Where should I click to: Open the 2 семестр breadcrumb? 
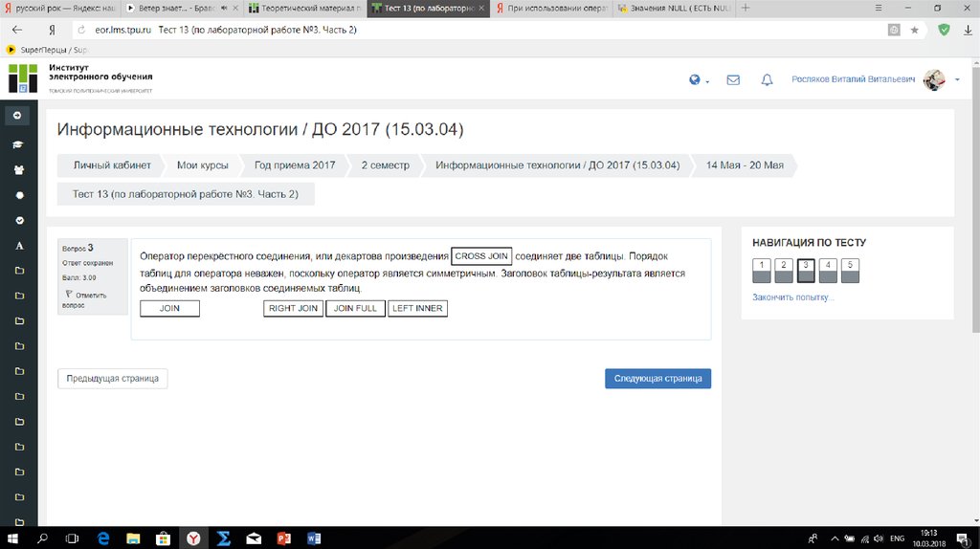(x=385, y=165)
